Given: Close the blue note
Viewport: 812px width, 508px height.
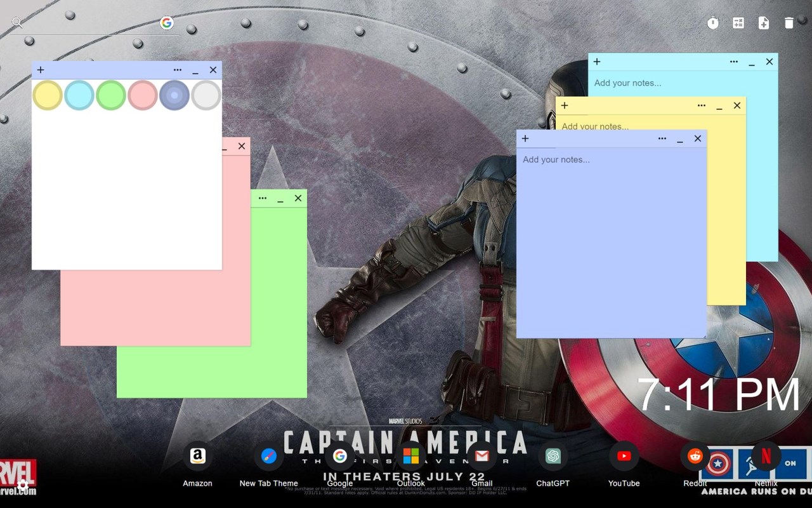Looking at the screenshot, I should (x=698, y=138).
